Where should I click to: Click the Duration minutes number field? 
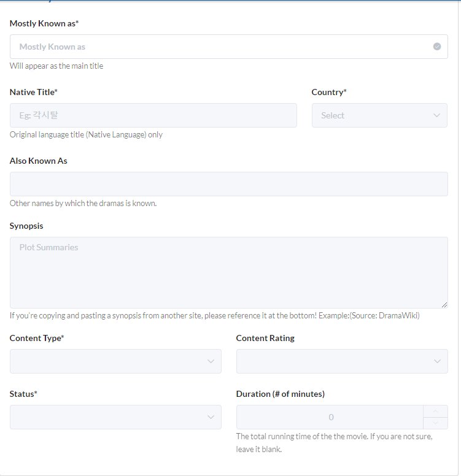pyautogui.click(x=330, y=417)
